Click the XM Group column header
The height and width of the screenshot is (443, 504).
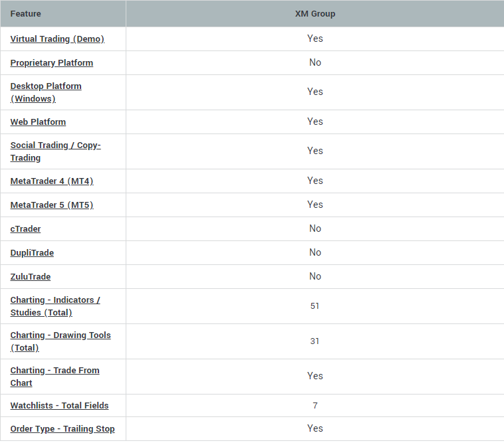coord(315,14)
